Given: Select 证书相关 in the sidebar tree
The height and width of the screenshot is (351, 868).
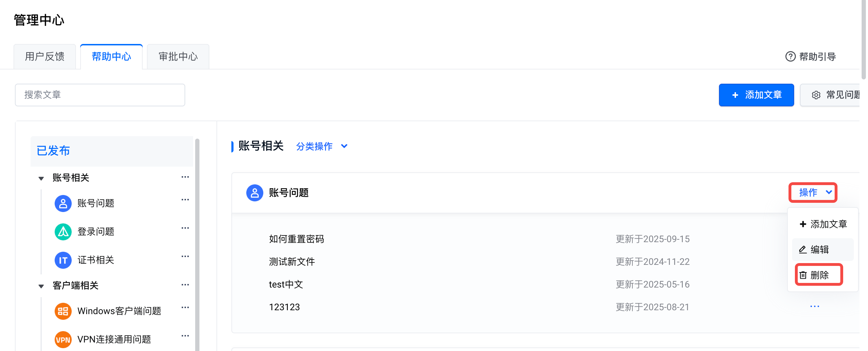Looking at the screenshot, I should [96, 260].
